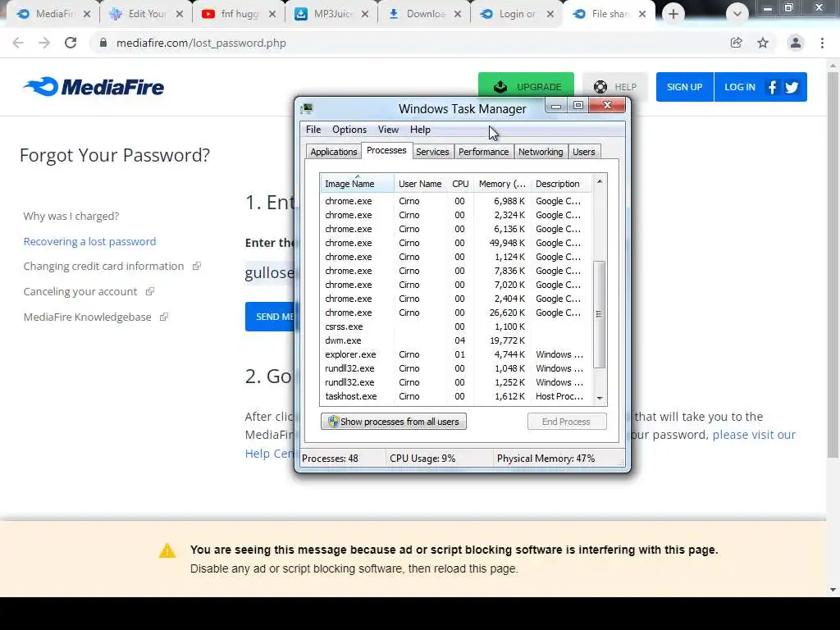Click LOG IN on MediaFire
The image size is (840, 630).
[x=739, y=87]
